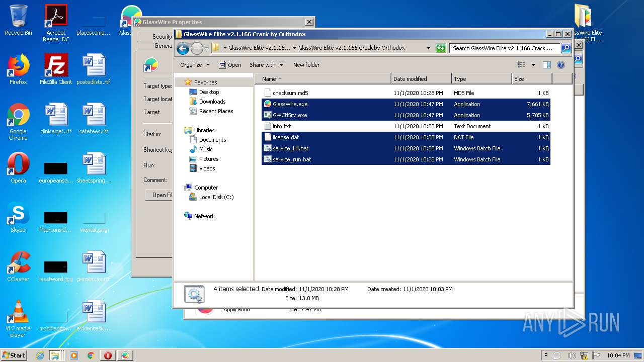
Task: Click Windows Media Player taskbar icon
Action: coord(74,355)
